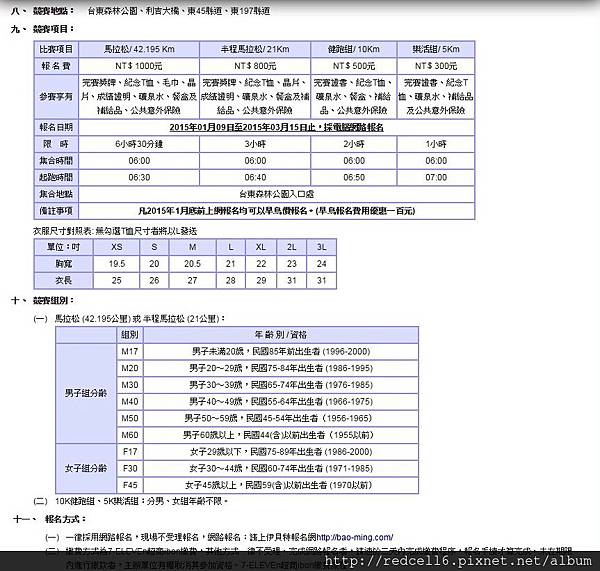Click the '胸寬' row label

tap(64, 264)
